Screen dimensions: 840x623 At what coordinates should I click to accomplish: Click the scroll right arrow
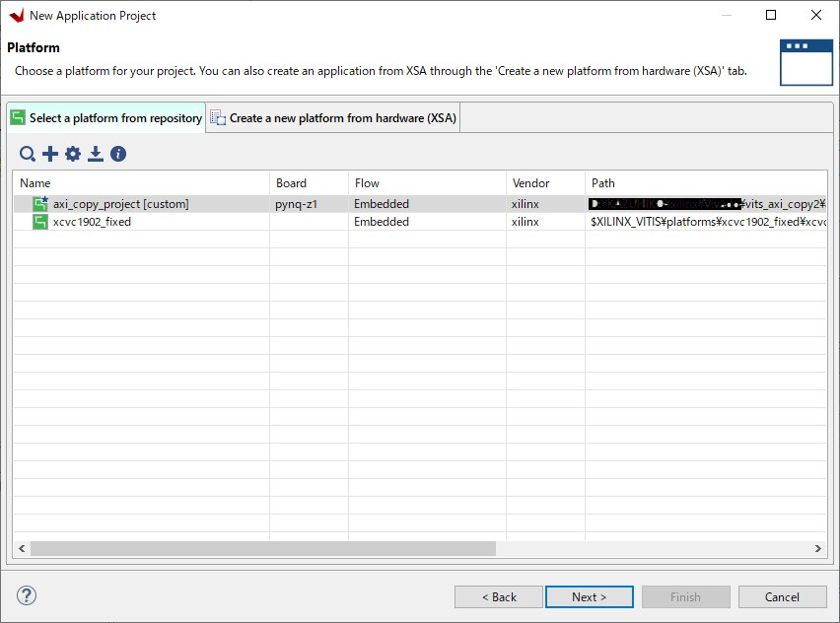pos(818,548)
